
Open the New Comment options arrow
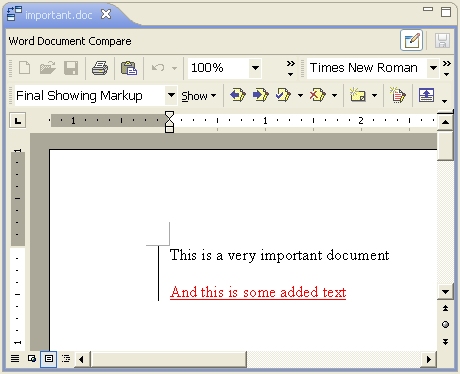(x=374, y=96)
